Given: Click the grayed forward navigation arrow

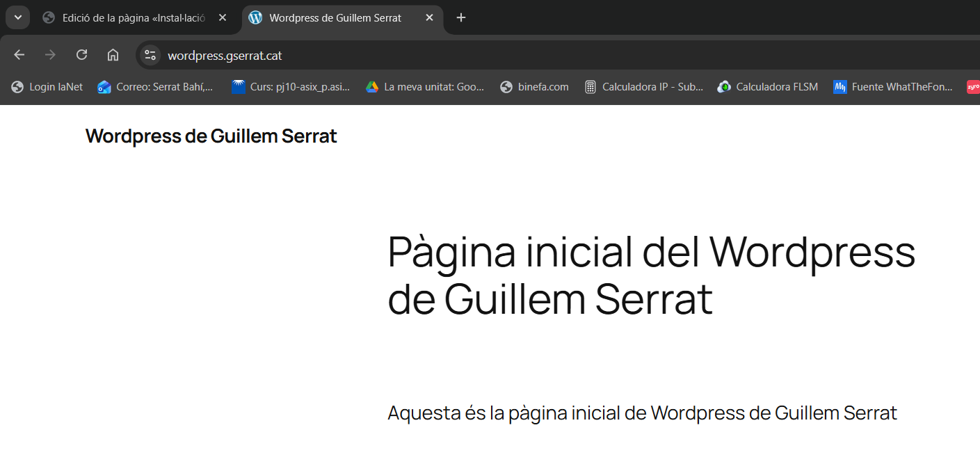Looking at the screenshot, I should (x=50, y=55).
